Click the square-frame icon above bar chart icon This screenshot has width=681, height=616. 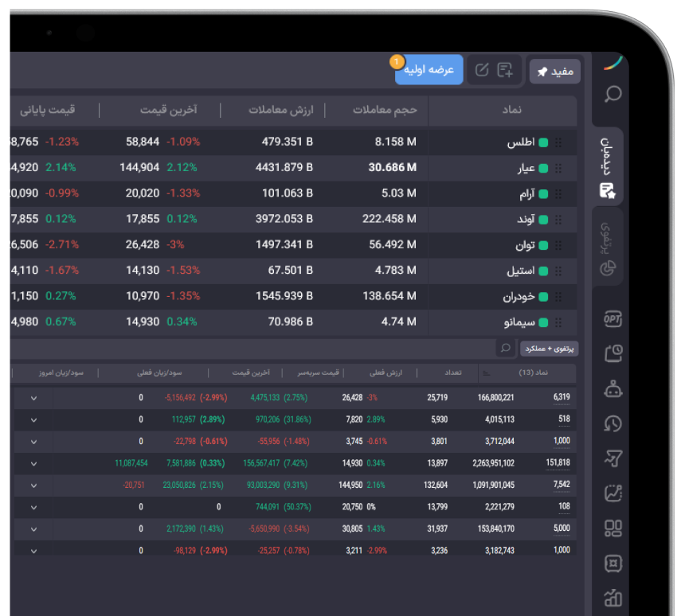pyautogui.click(x=613, y=563)
